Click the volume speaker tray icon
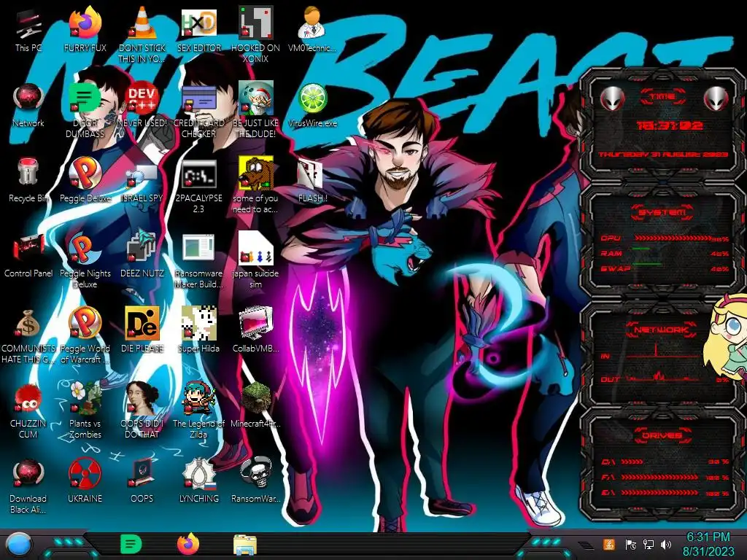Viewport: 747px width, 560px height. tap(666, 544)
